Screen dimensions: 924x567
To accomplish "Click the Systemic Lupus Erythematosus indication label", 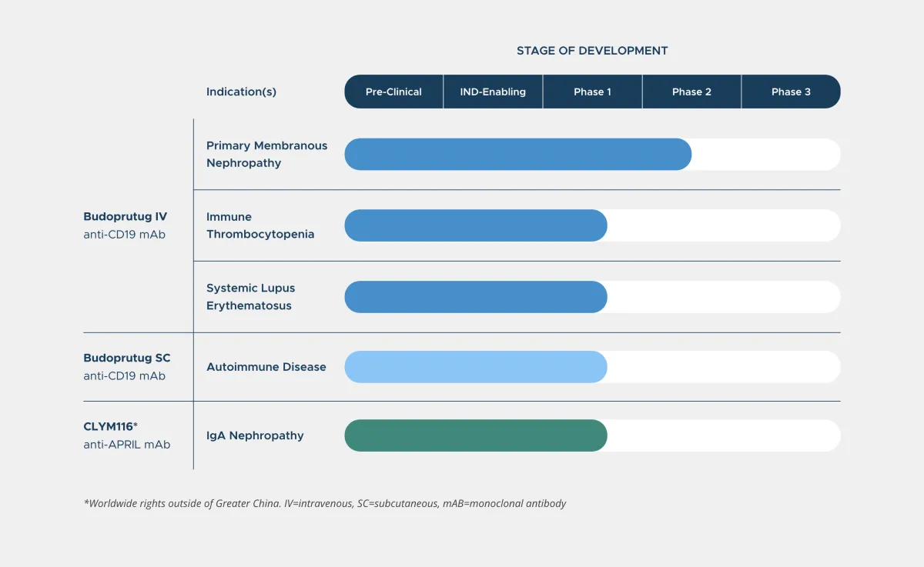I will coord(250,297).
